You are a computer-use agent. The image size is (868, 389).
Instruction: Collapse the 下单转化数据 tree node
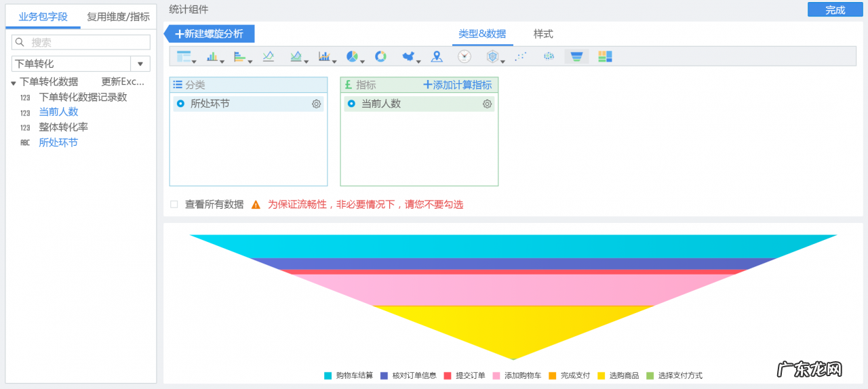coord(14,83)
